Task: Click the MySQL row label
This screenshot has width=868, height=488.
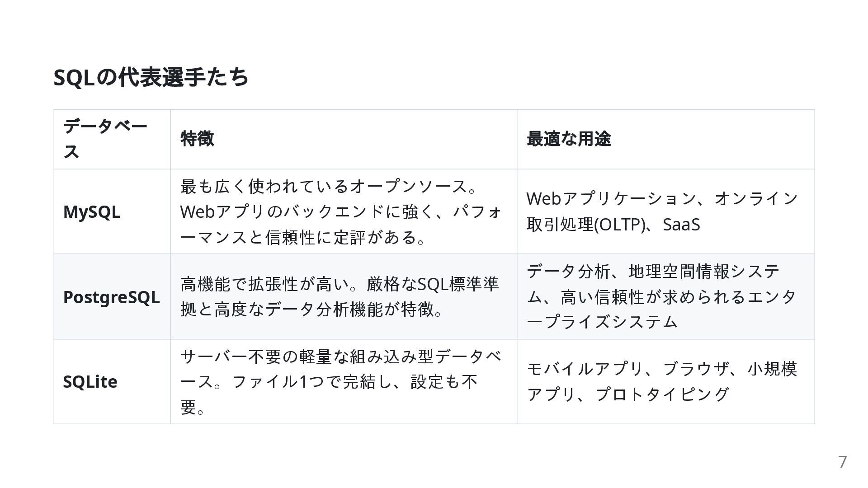Action: [x=92, y=212]
